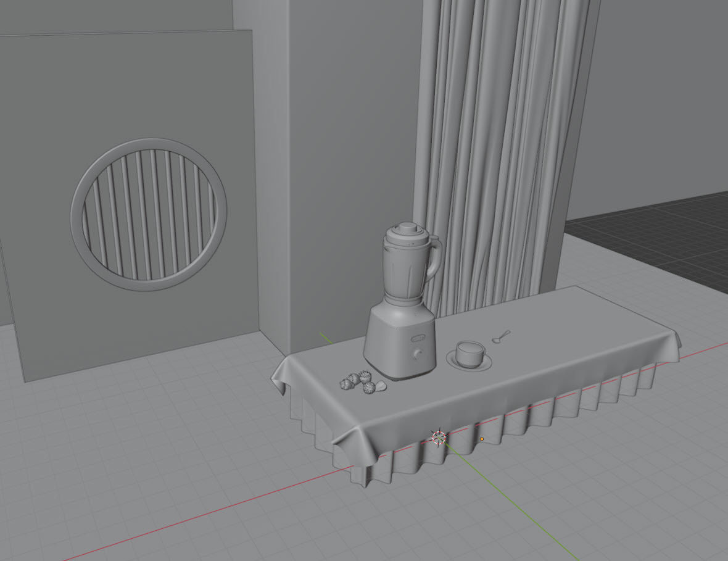Select the strawberries on the tablecloth
The image size is (728, 561).
[362, 382]
